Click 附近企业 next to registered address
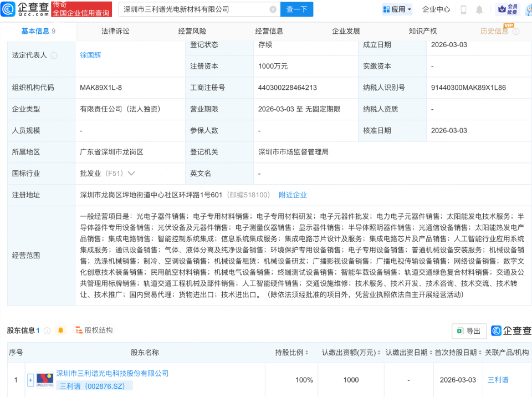The image size is (532, 397). coord(293,195)
